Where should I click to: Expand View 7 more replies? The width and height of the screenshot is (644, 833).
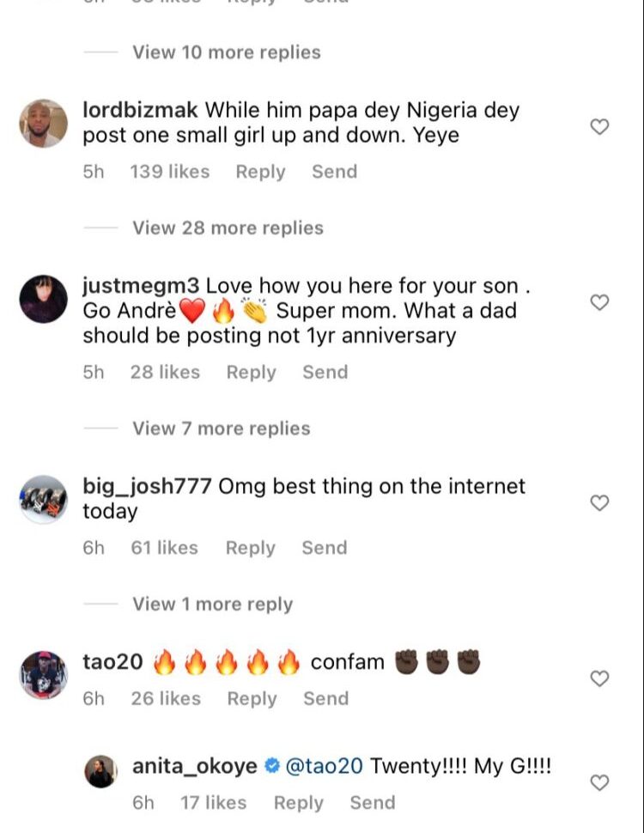click(221, 429)
